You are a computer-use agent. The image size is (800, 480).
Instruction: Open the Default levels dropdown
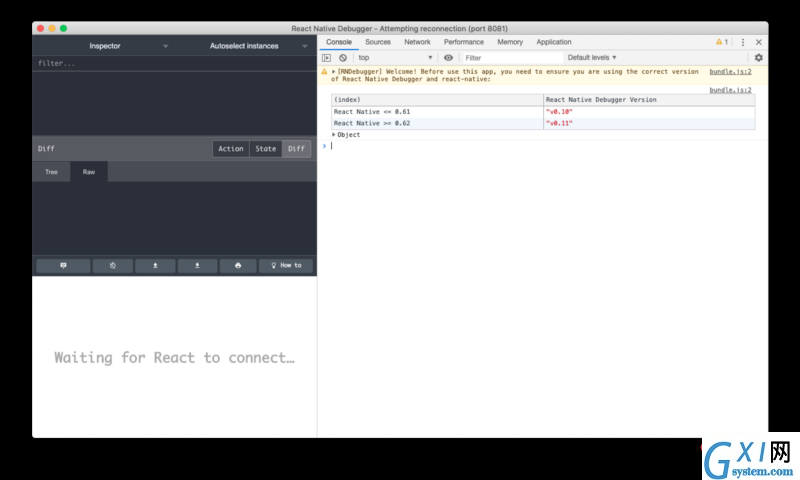click(592, 58)
